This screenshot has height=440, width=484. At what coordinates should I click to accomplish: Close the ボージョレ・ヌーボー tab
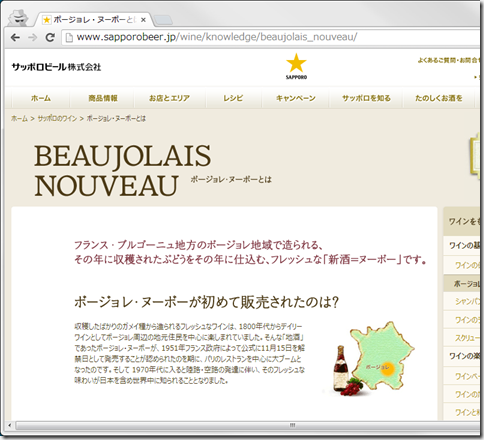[143, 20]
